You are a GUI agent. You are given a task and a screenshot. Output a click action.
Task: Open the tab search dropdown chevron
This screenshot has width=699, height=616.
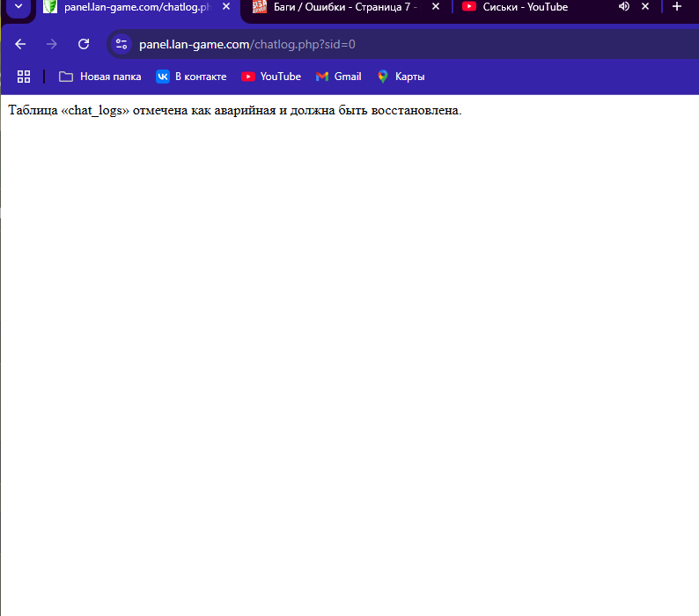[18, 7]
